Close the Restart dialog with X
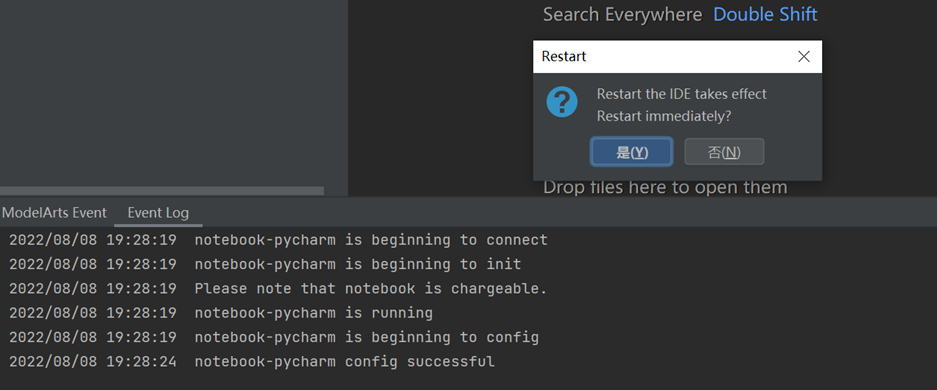The width and height of the screenshot is (937, 390). pyautogui.click(x=804, y=57)
